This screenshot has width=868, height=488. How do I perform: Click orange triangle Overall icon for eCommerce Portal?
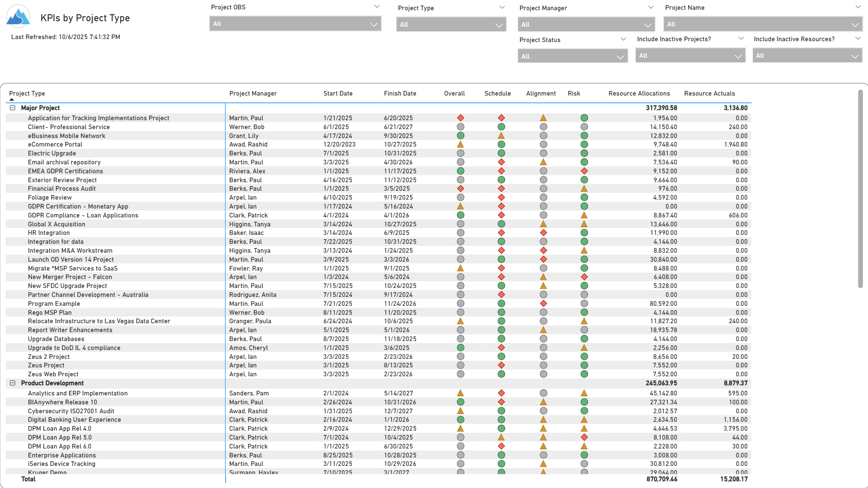click(x=461, y=144)
